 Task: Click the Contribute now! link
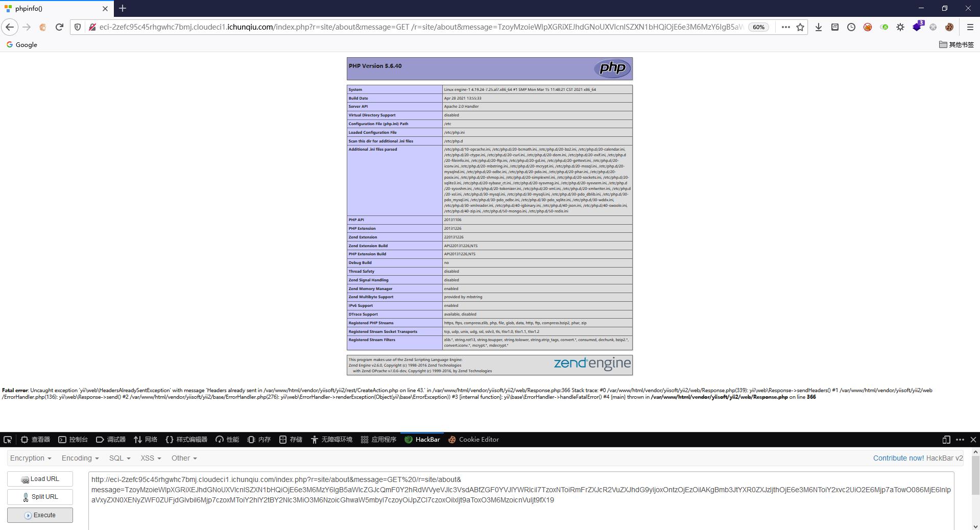(898, 459)
